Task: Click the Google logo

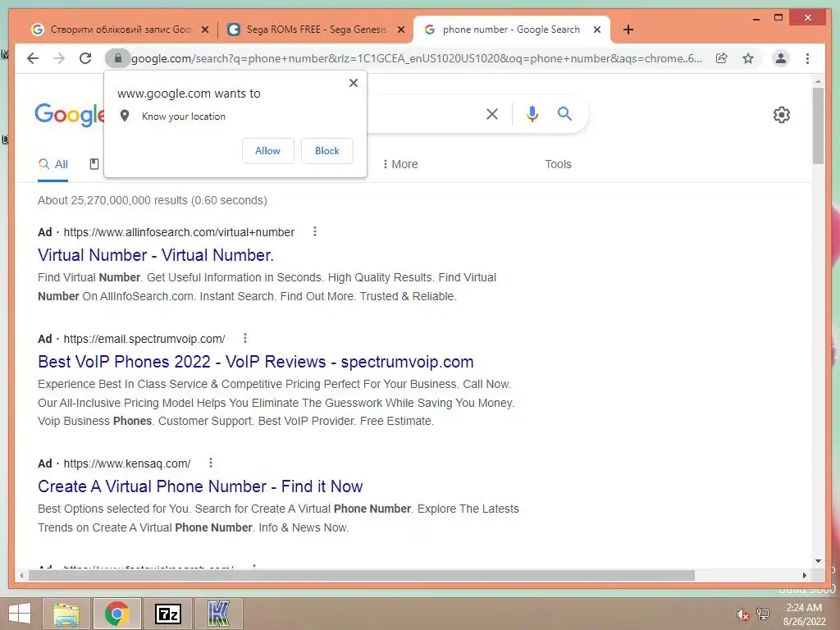Action: coord(70,115)
